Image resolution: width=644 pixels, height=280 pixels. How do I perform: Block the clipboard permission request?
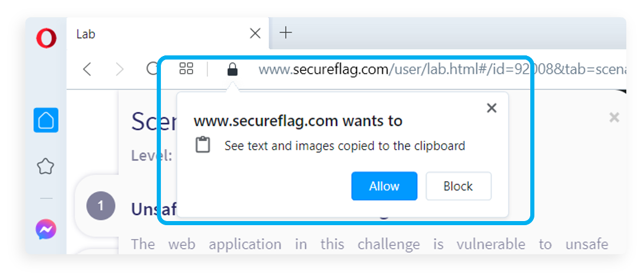tap(458, 186)
